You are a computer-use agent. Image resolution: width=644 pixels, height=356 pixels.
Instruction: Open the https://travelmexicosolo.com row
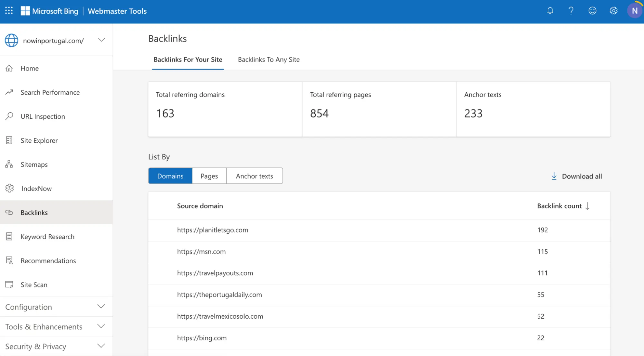tap(379, 316)
